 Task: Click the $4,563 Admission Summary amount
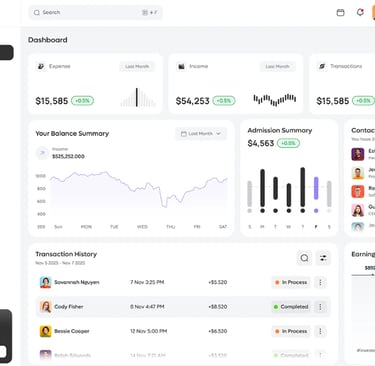tap(261, 143)
